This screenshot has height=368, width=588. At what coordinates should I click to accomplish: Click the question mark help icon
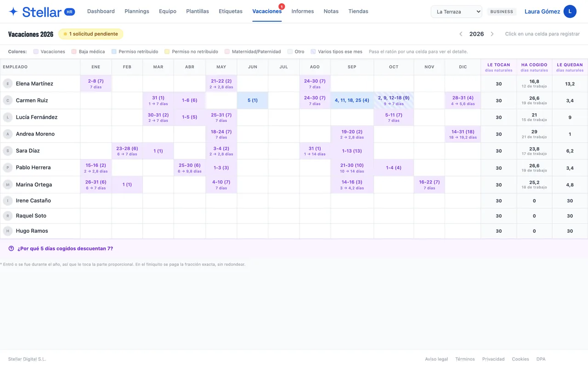[11, 248]
